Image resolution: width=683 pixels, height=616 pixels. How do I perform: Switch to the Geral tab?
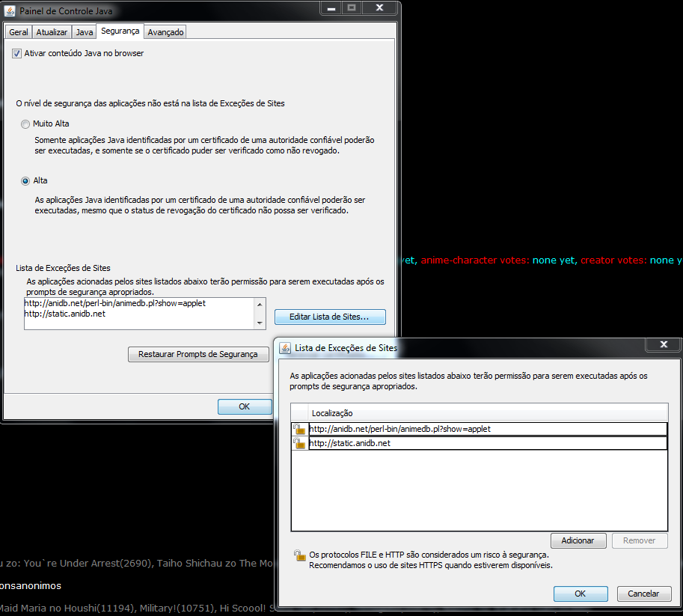[18, 32]
